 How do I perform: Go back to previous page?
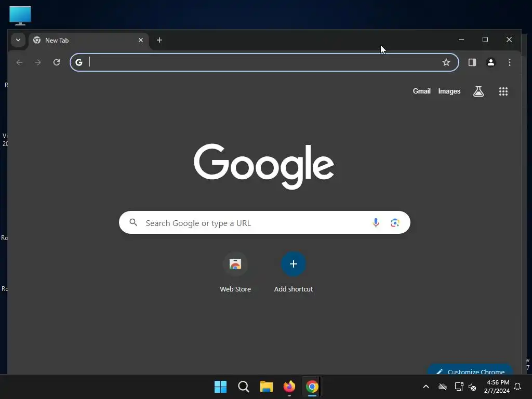(19, 62)
